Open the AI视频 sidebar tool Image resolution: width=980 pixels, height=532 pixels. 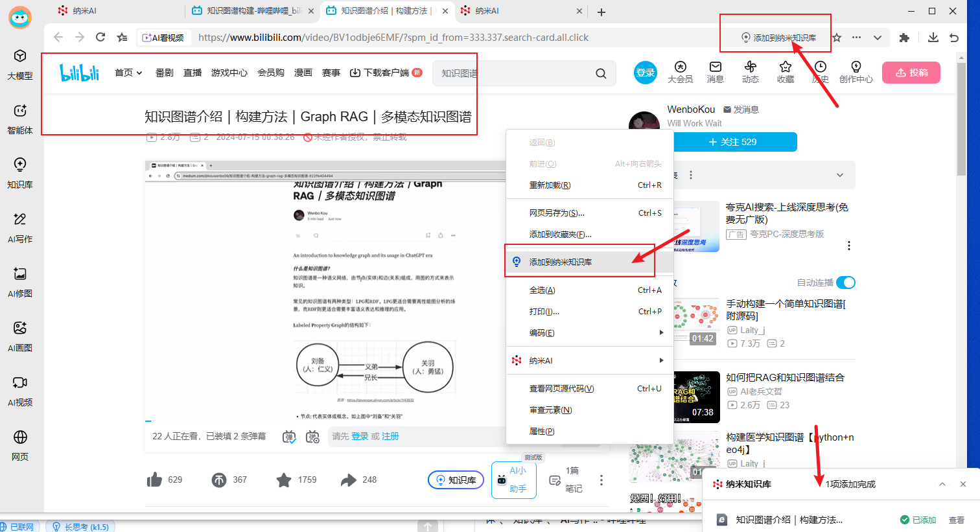[20, 391]
